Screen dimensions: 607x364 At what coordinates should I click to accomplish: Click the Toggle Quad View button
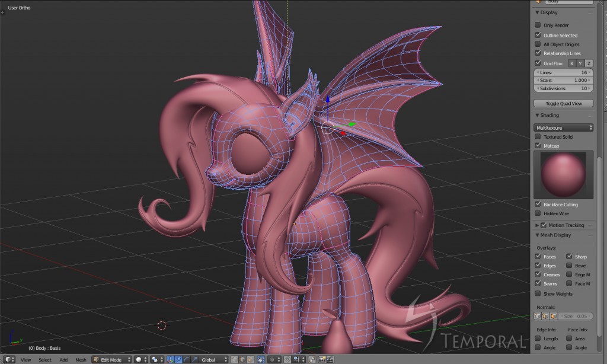(x=563, y=103)
